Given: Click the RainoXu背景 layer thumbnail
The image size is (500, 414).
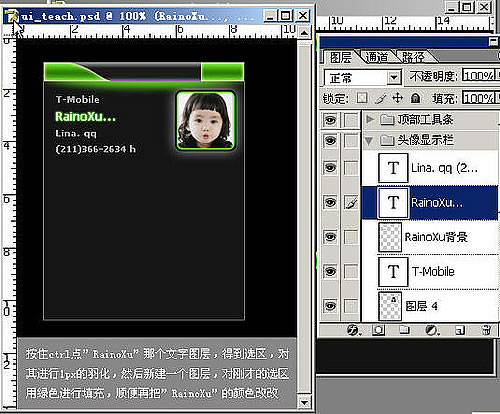Looking at the screenshot, I should click(x=390, y=237).
